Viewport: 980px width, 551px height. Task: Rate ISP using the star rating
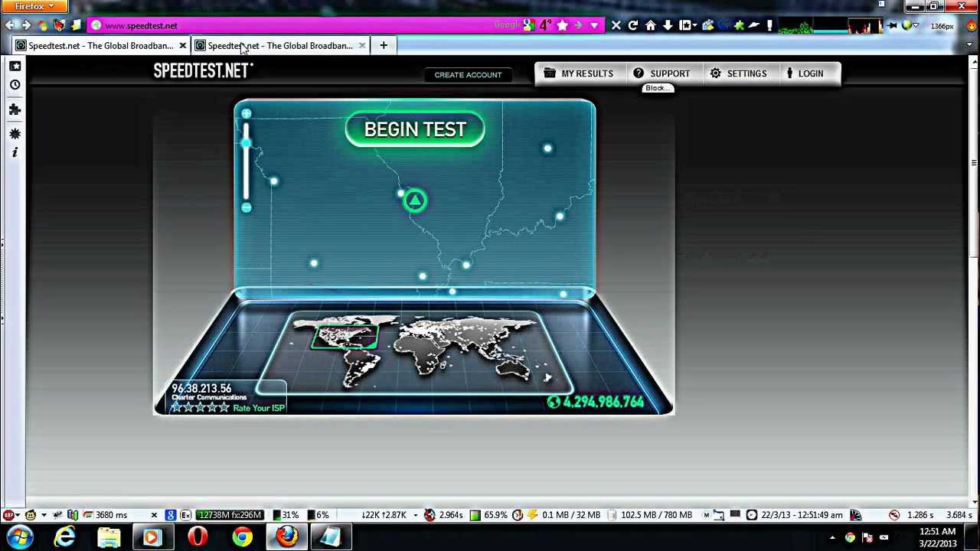(x=200, y=408)
